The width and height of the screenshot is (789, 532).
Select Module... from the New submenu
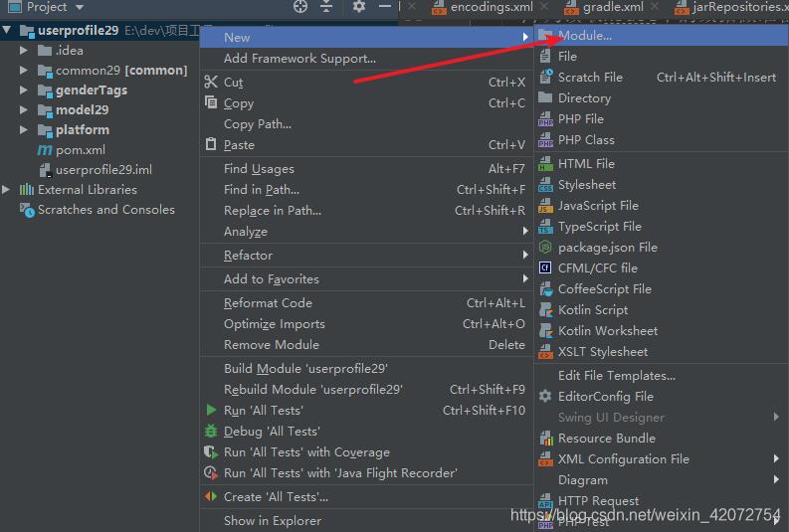585,36
